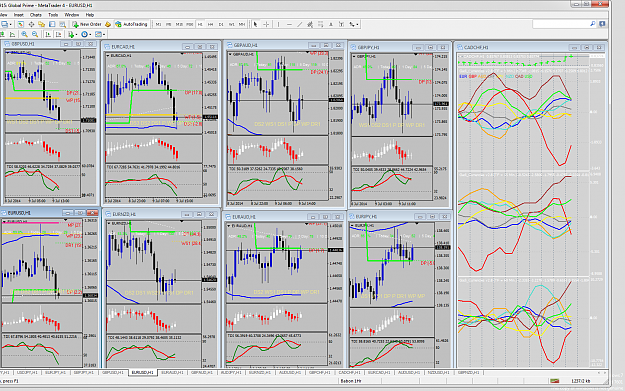The width and height of the screenshot is (625, 391).
Task: Toggle AutoTrading on or off
Action: pyautogui.click(x=132, y=24)
